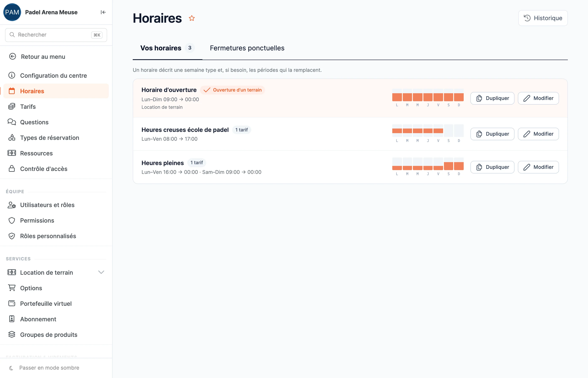Modify the Heures pleines schedule
Screen dimensions: 588x378
click(538, 167)
